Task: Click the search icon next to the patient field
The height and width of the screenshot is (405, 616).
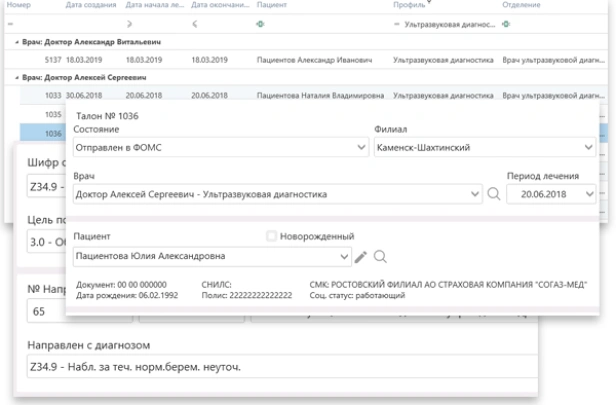Action: (380, 256)
